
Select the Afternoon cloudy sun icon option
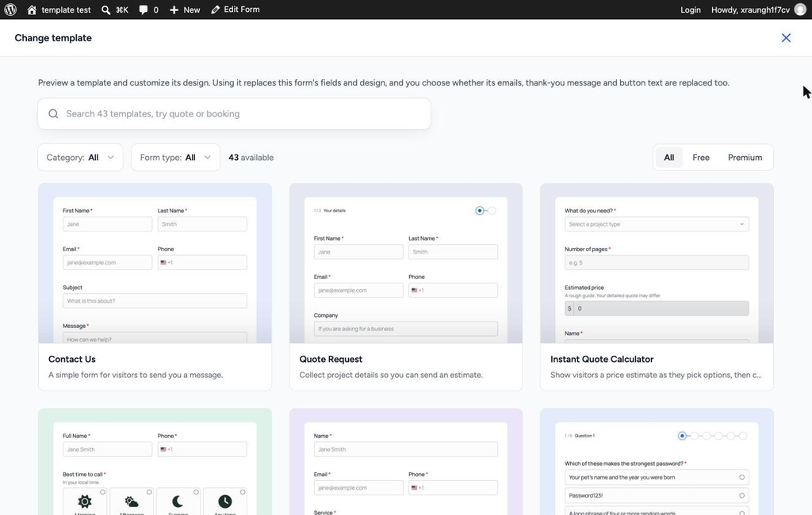132,501
